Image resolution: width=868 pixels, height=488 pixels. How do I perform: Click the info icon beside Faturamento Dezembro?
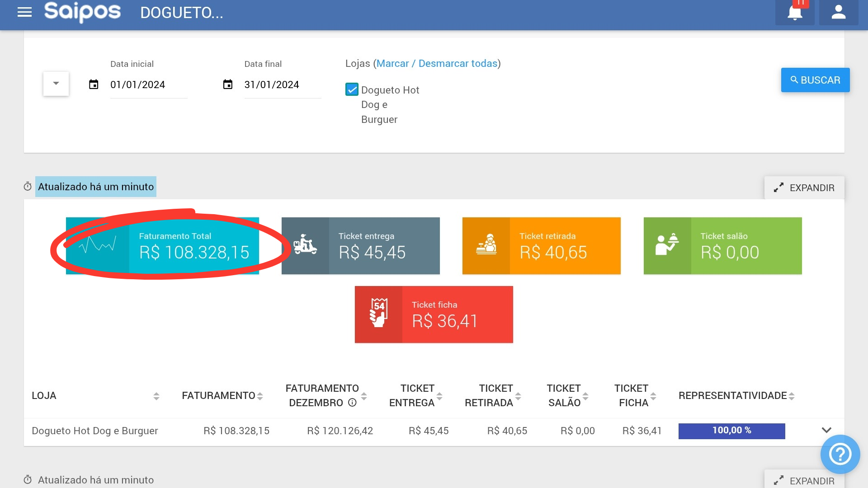click(x=352, y=403)
